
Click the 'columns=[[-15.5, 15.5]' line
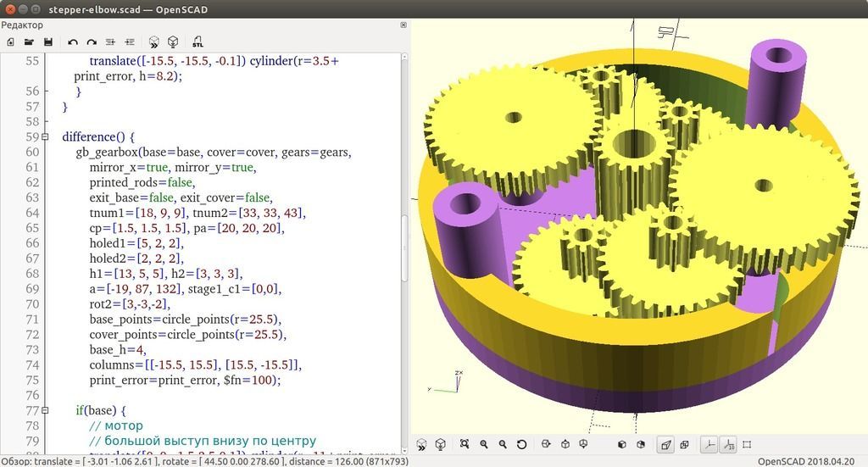(196, 365)
